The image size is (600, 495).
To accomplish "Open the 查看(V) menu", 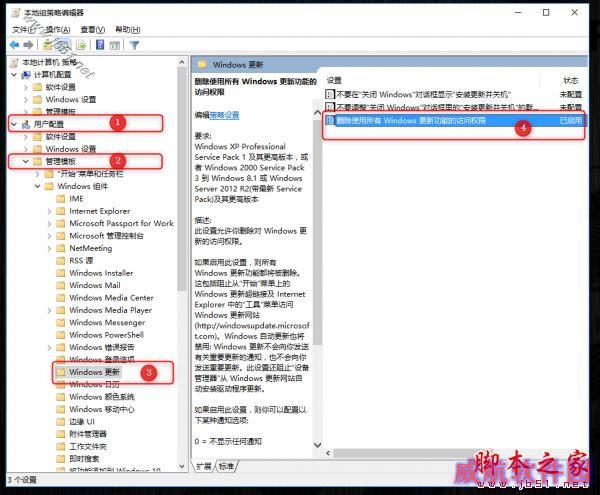I will click(x=93, y=30).
